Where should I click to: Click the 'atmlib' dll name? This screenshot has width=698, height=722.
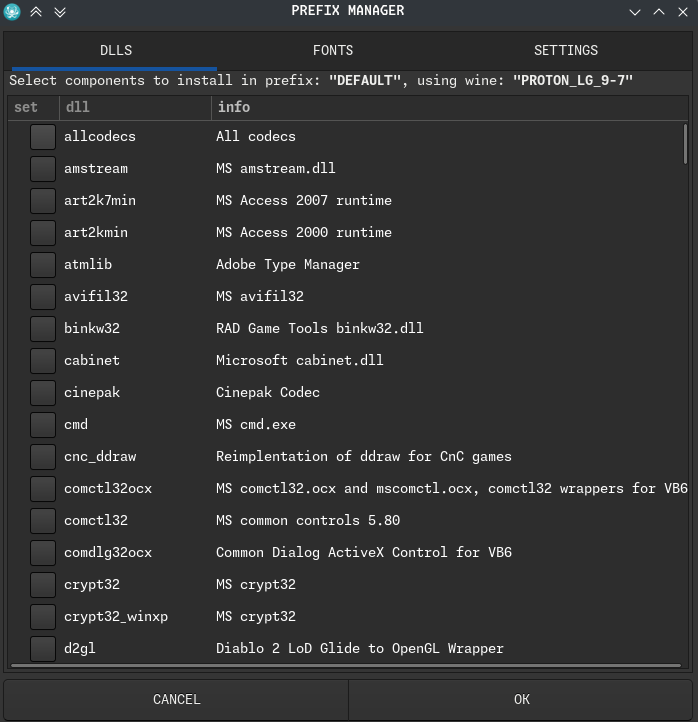(x=88, y=265)
